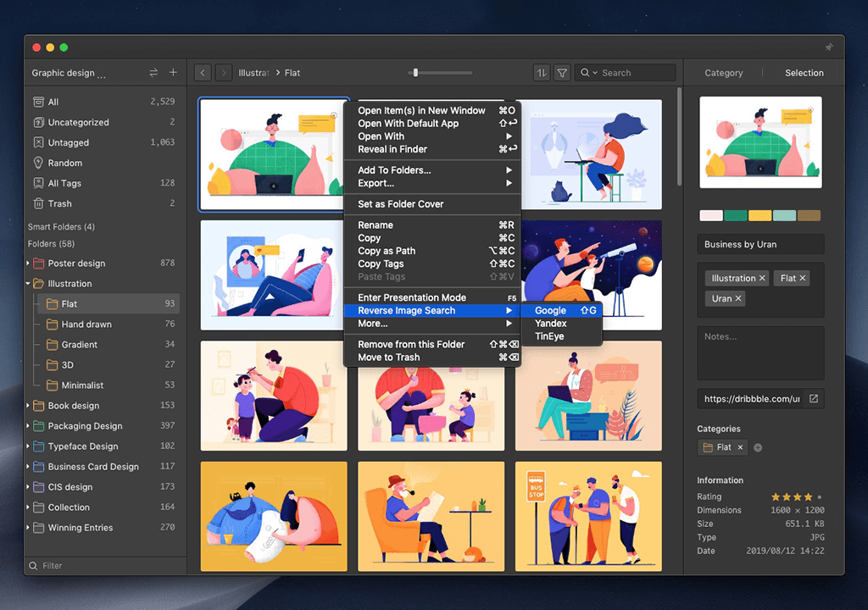Pick the green color swatch
Screen dimensions: 868x610
coord(736,216)
